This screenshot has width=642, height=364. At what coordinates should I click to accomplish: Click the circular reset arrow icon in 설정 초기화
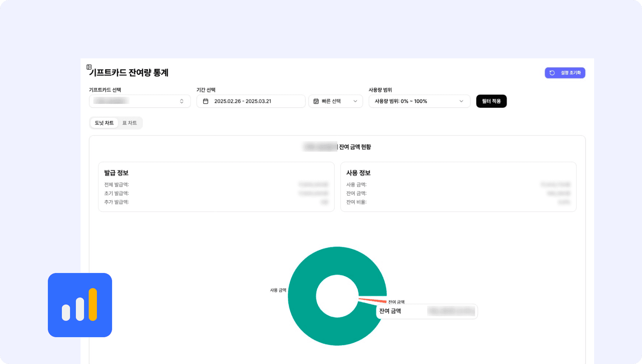pyautogui.click(x=552, y=73)
